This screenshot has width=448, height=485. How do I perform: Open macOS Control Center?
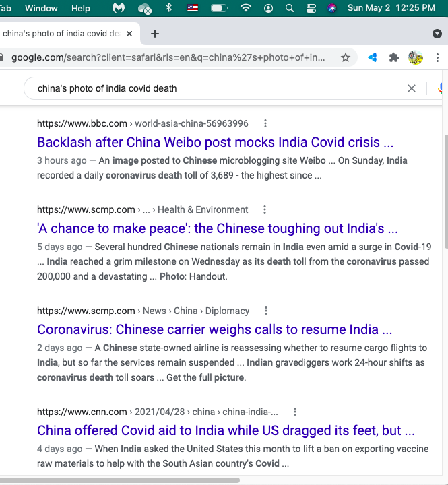click(311, 8)
